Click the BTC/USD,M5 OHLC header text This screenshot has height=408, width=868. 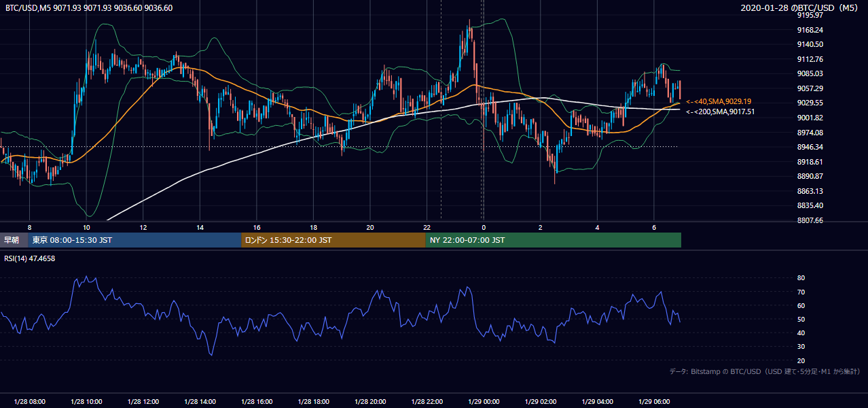(88, 8)
